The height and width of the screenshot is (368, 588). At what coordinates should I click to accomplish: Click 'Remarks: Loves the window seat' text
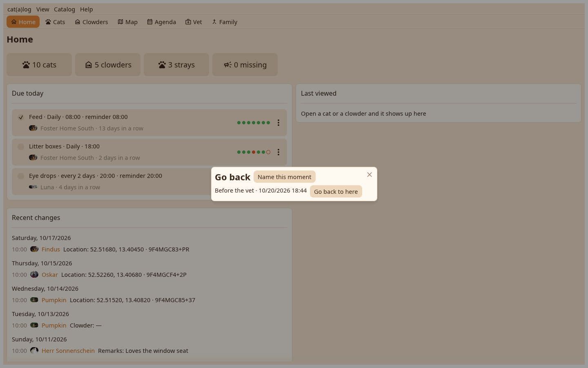click(143, 351)
